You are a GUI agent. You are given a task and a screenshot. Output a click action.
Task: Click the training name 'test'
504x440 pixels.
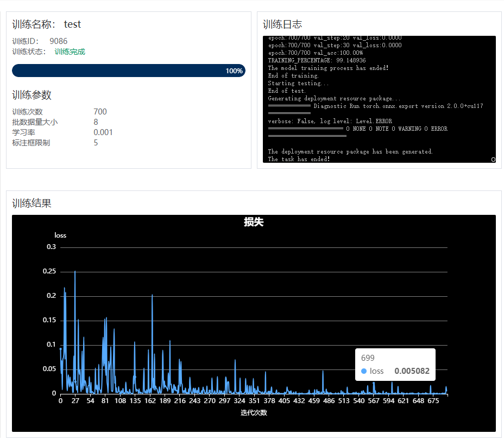click(x=72, y=24)
